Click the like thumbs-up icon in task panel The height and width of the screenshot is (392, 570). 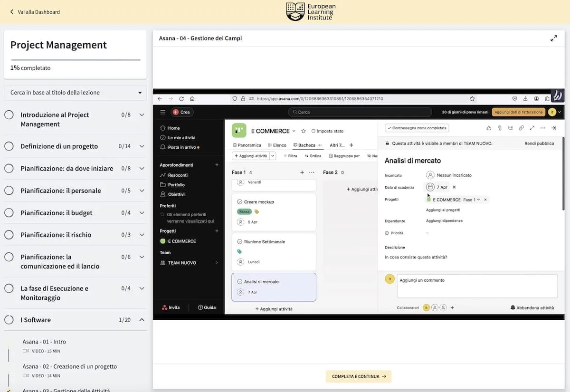[489, 128]
